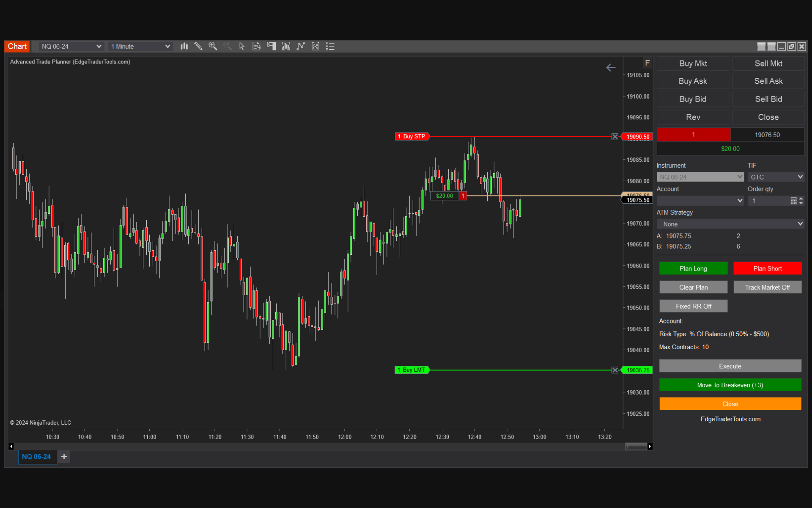Open the 1 Minute interval dropdown

coord(140,47)
